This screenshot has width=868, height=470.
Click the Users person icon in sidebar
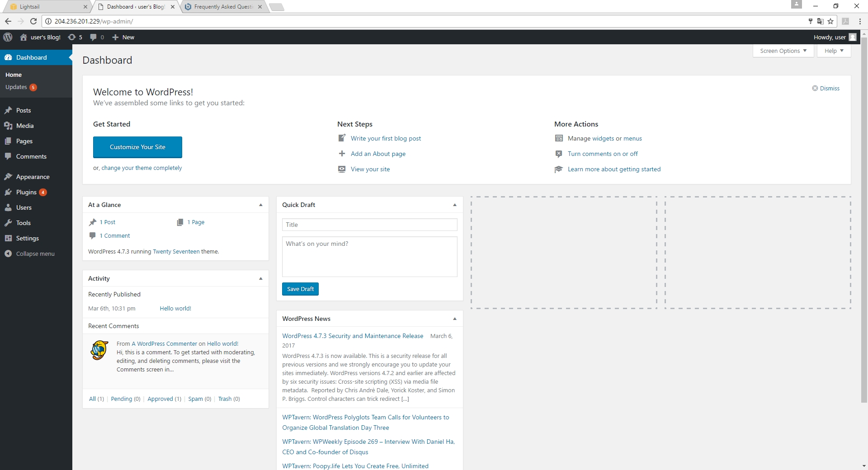tap(8, 207)
